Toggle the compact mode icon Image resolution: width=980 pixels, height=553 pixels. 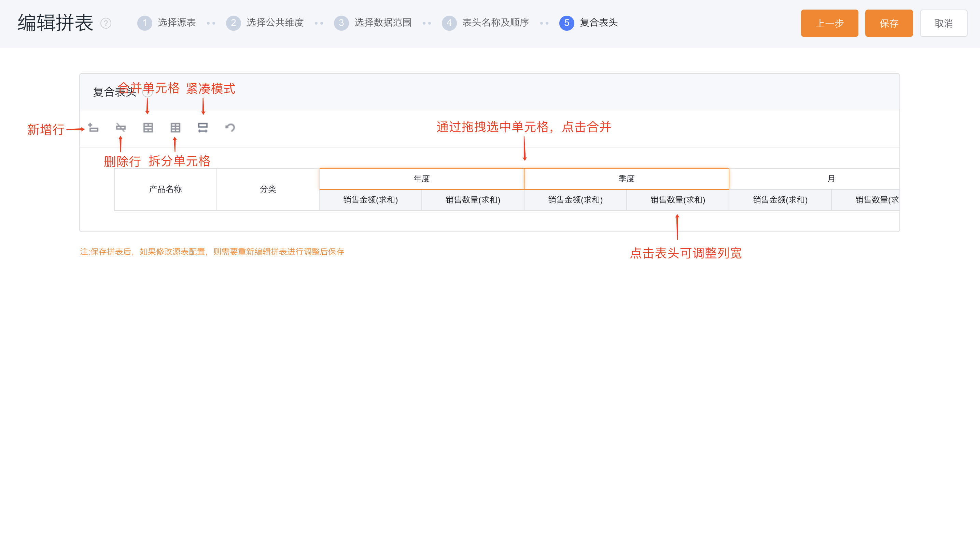[x=203, y=127]
